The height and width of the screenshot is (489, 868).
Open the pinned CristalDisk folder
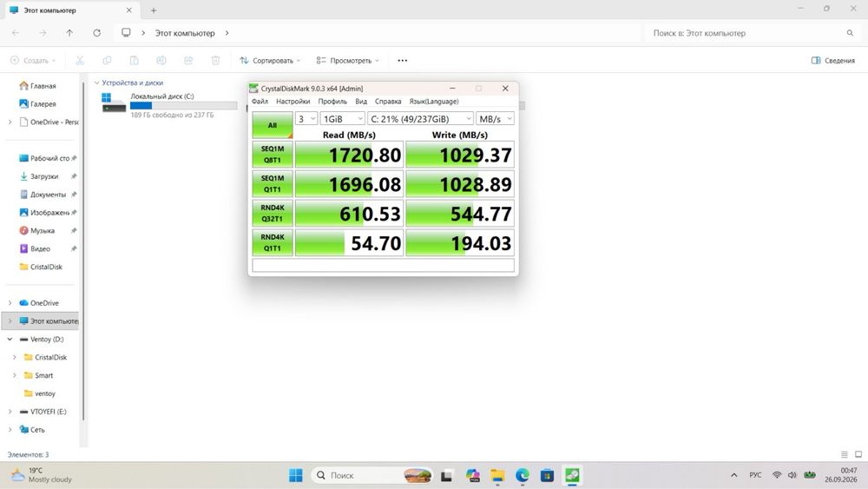46,267
